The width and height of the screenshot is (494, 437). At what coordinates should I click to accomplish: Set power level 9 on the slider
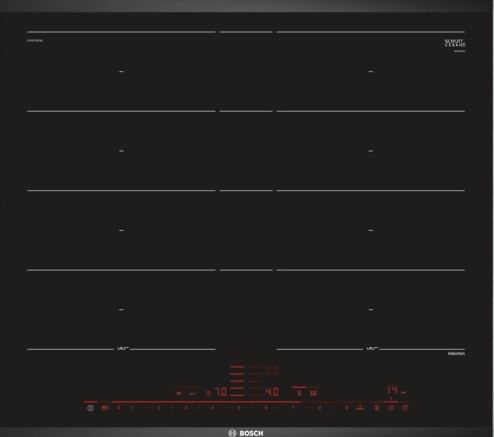(x=347, y=408)
